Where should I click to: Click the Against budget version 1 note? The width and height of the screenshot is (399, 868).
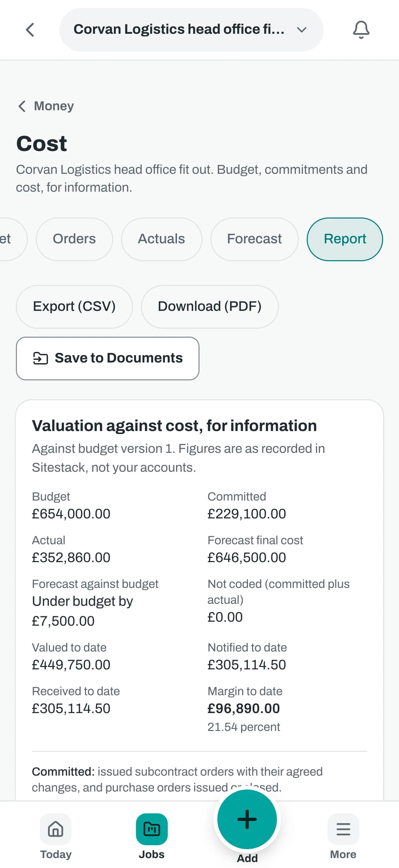(178, 458)
